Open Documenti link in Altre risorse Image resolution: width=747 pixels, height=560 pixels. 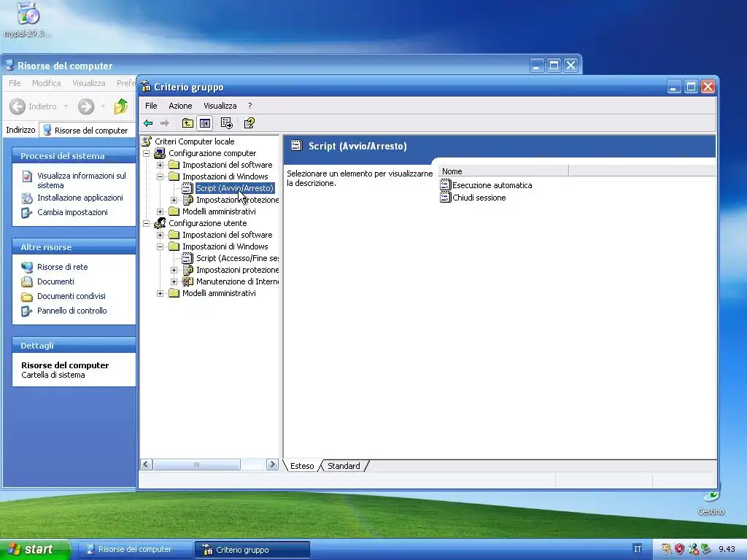tap(55, 281)
